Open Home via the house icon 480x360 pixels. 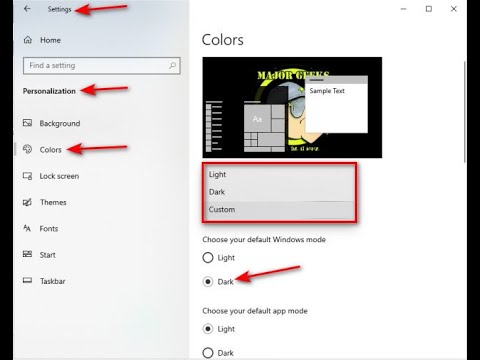coord(28,40)
